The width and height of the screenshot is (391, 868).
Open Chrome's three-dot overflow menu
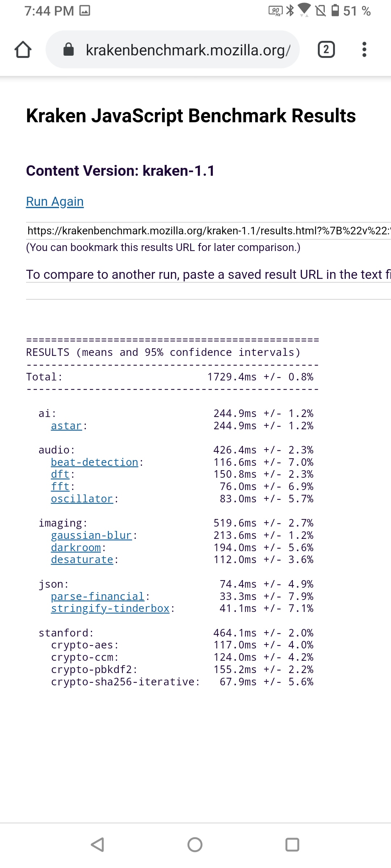364,50
